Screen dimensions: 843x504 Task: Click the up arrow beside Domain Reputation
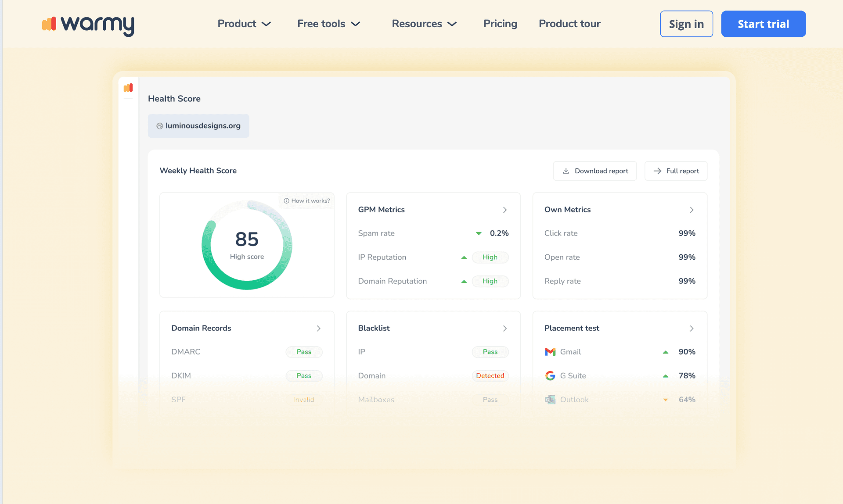[464, 282]
